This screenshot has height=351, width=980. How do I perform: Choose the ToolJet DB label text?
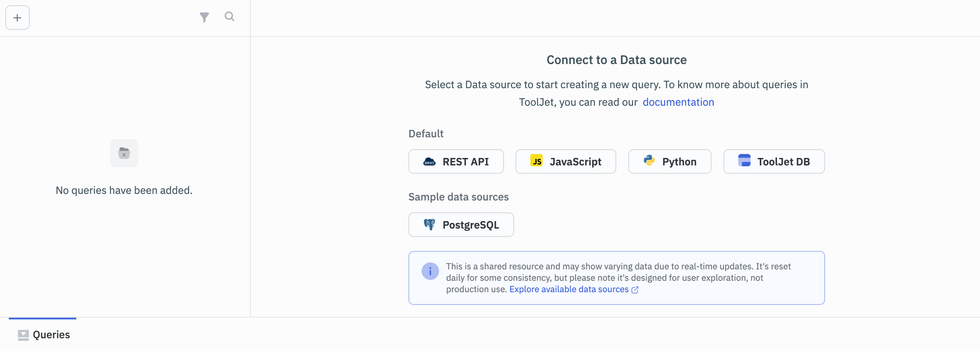[783, 162]
